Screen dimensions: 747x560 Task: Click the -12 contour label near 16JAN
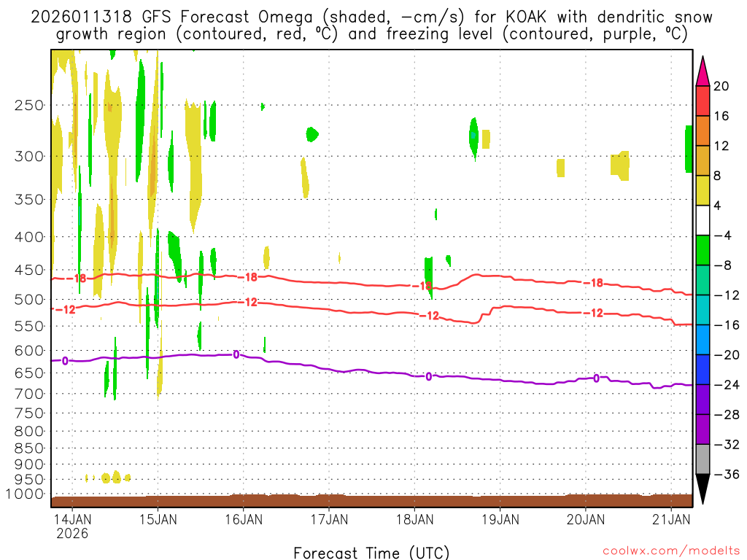248,302
